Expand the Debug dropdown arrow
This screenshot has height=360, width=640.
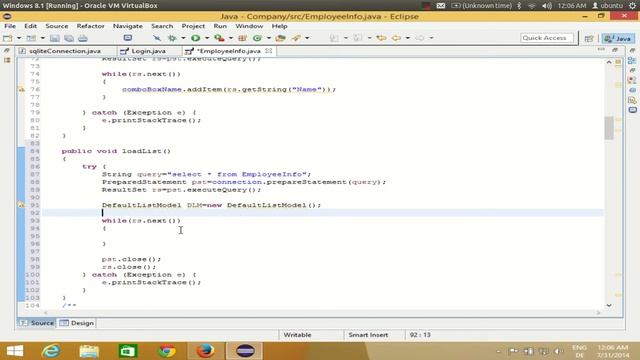point(183,38)
